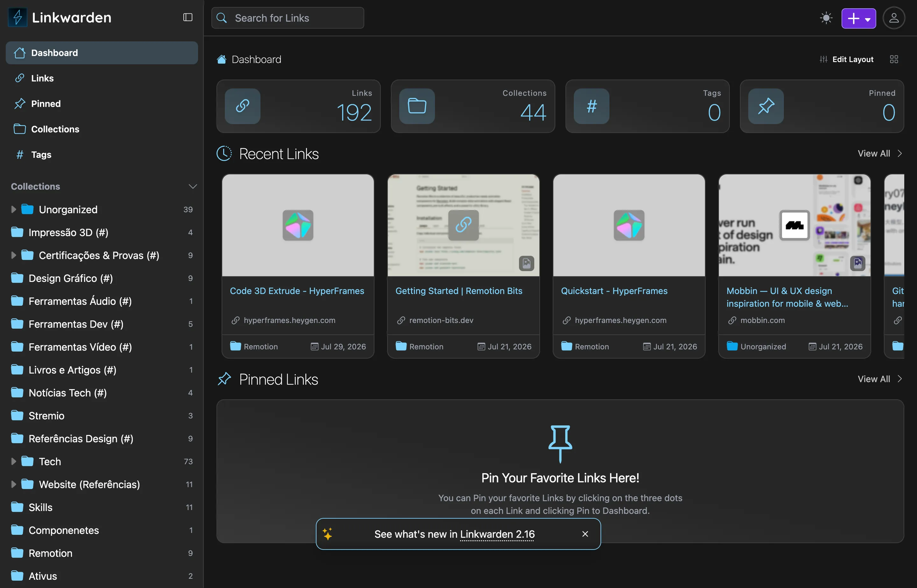Click the Tags stat card hash icon

(x=592, y=106)
